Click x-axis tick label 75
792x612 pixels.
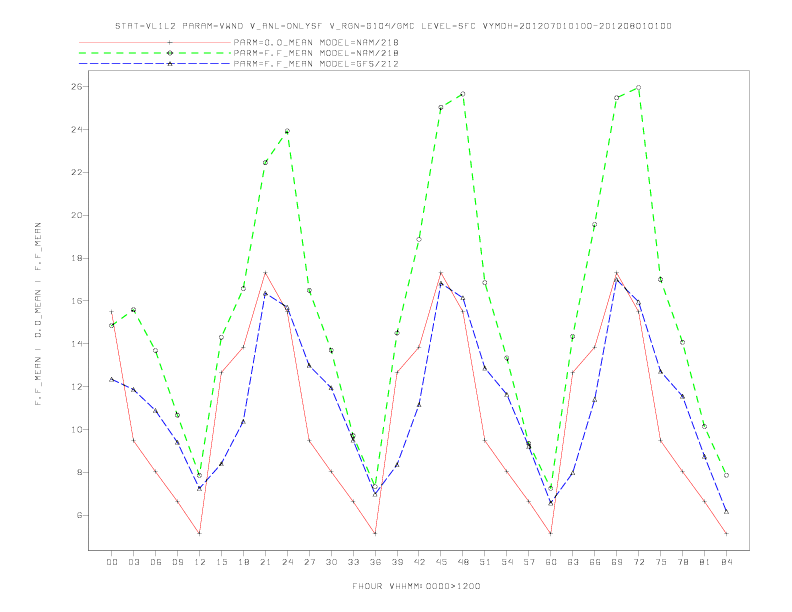tap(661, 562)
